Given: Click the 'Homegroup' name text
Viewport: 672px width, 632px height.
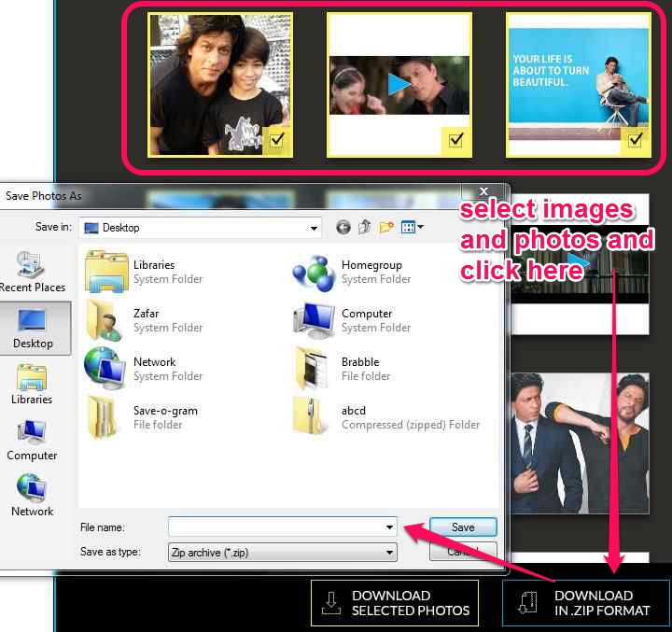Looking at the screenshot, I should 371,265.
